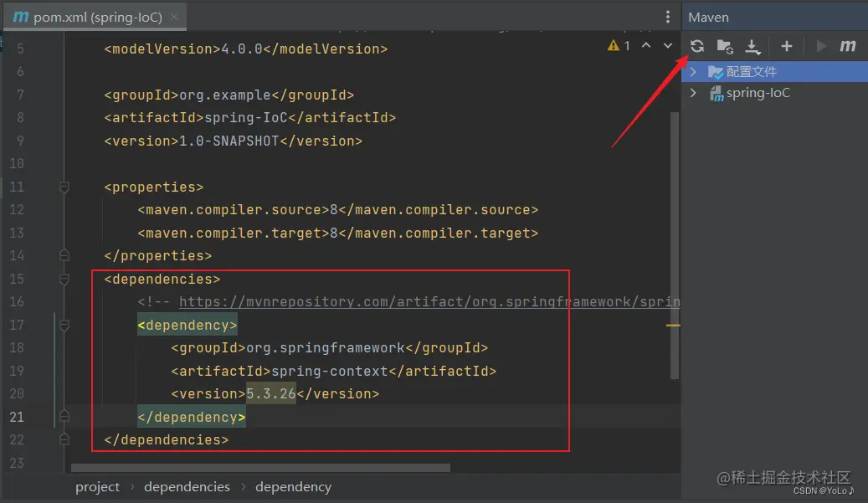
Task: Go to next highlighted problem arrow
Action: point(668,45)
